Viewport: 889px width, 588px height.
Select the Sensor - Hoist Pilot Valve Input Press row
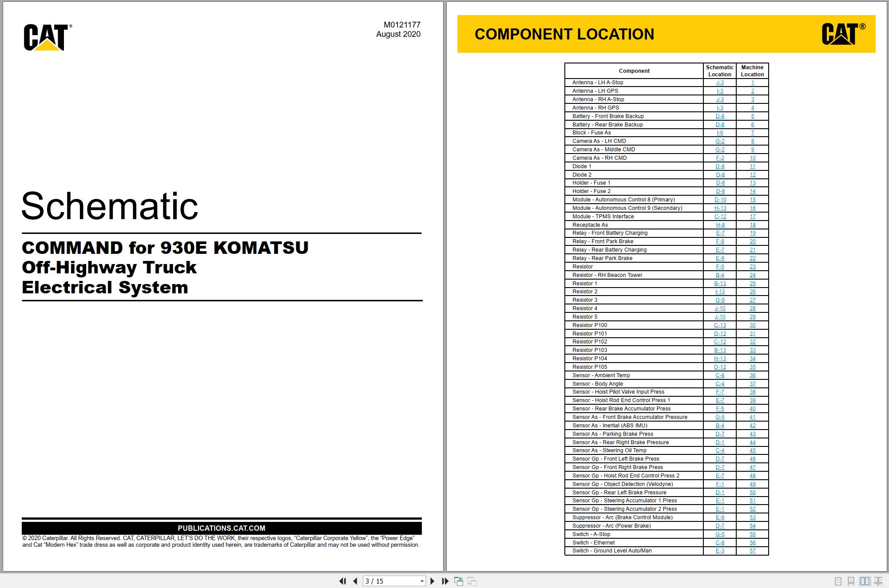pyautogui.click(x=667, y=392)
